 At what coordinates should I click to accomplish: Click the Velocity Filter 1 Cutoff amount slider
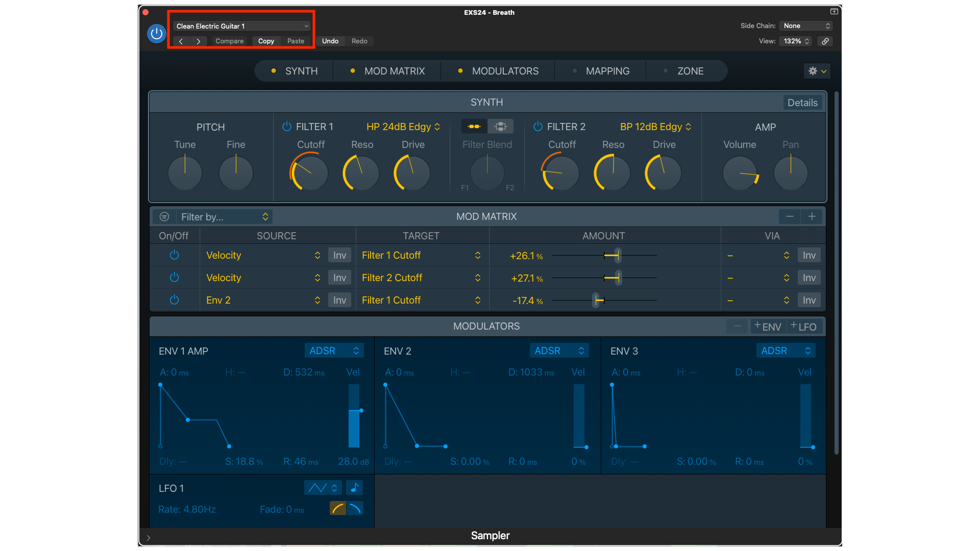tap(618, 255)
